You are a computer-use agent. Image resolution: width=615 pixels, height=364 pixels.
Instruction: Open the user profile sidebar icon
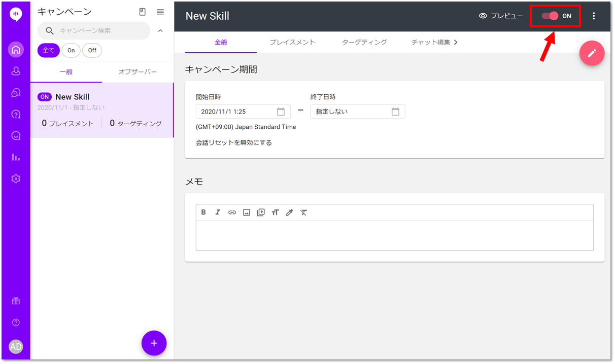(x=16, y=71)
